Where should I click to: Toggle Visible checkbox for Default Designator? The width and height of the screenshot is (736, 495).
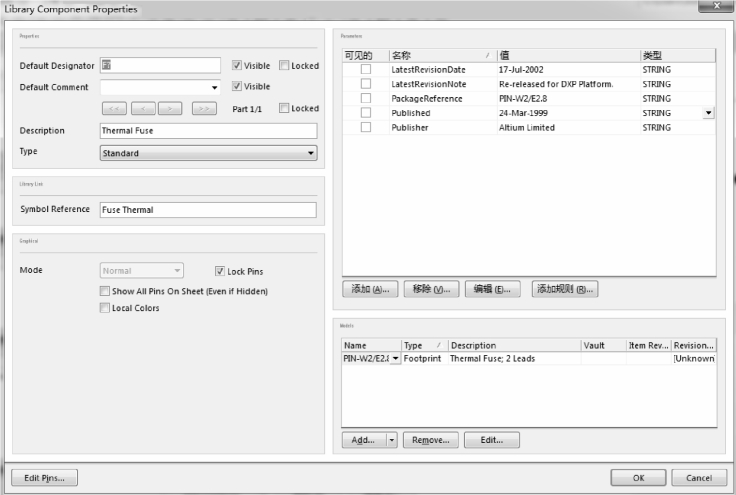point(237,65)
